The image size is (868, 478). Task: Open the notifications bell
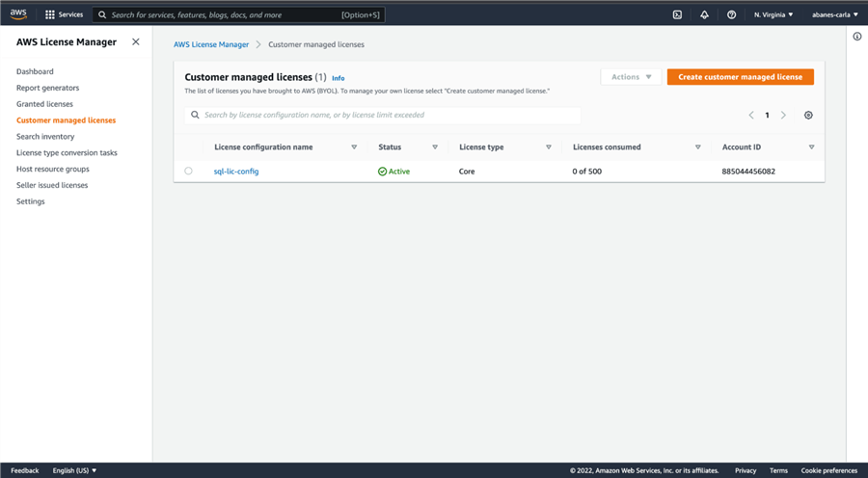(x=704, y=15)
